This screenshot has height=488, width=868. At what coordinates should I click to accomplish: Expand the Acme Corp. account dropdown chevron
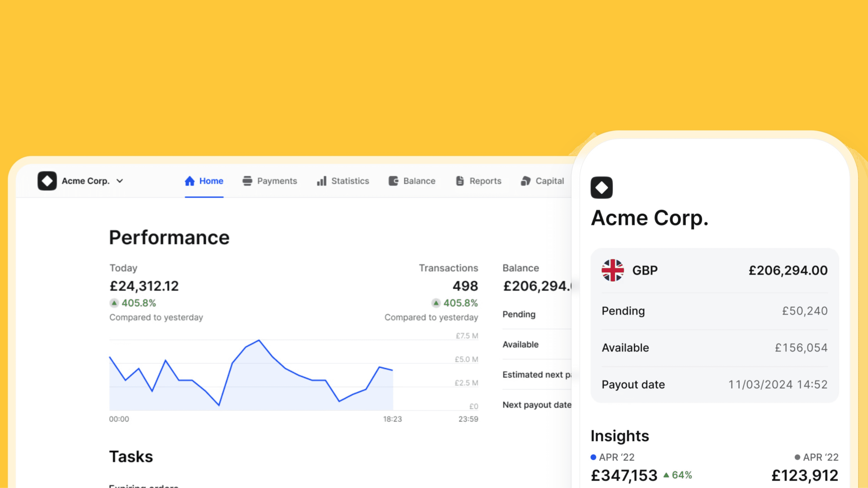[120, 181]
